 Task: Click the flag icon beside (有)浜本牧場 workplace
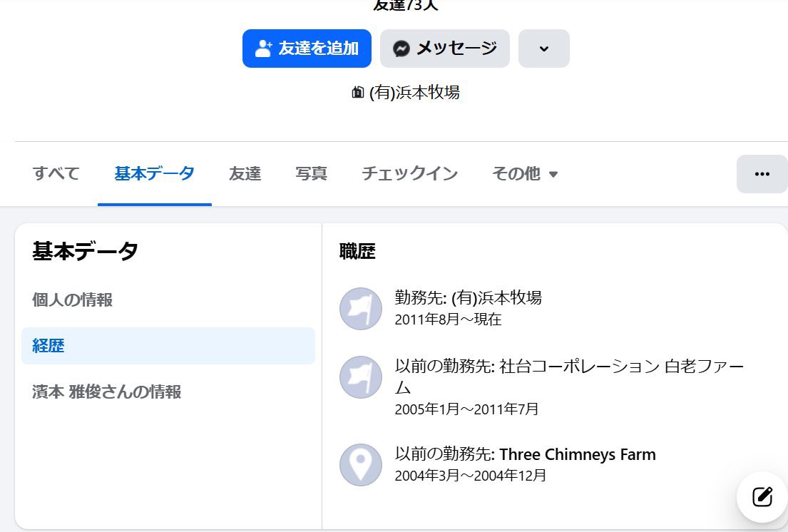pos(361,307)
